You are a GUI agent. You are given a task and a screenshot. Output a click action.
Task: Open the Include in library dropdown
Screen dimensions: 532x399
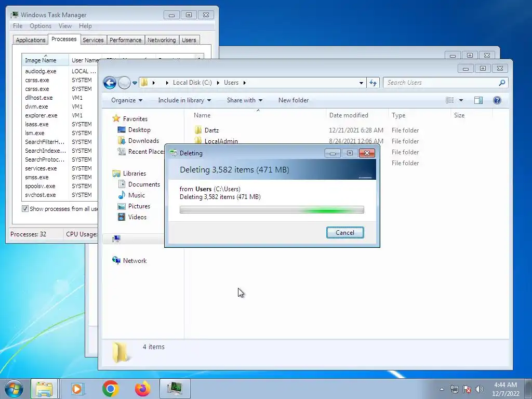click(184, 100)
